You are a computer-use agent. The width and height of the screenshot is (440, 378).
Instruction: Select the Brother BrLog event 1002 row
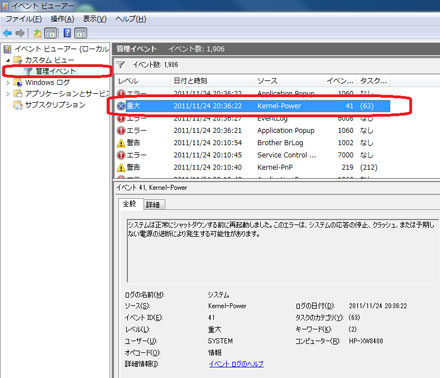[253, 143]
